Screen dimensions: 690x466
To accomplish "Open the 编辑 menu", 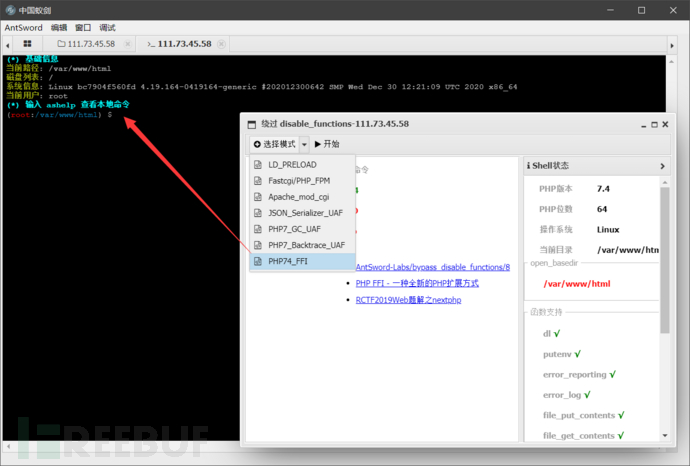I will (59, 28).
